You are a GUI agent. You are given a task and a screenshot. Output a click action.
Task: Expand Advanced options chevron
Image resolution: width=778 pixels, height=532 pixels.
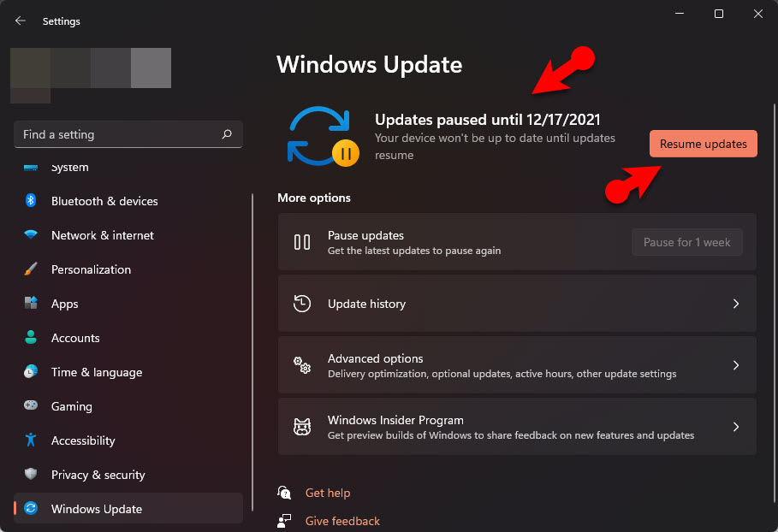[736, 365]
